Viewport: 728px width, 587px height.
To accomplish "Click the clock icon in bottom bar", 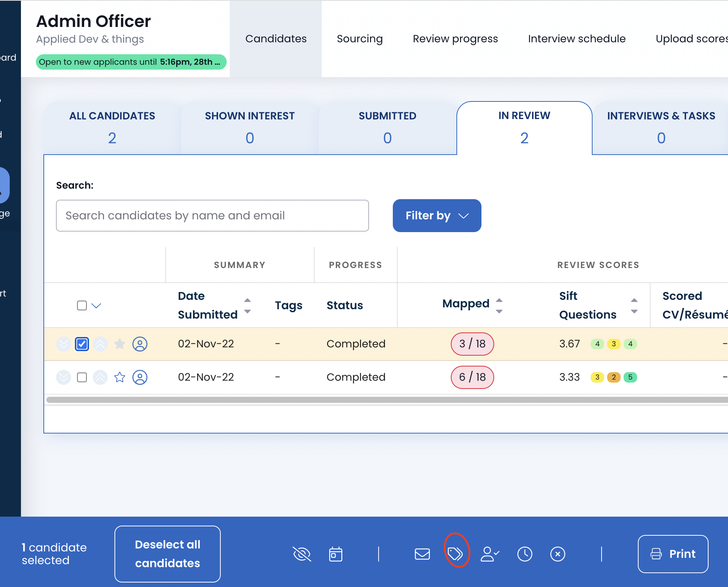I will click(524, 554).
